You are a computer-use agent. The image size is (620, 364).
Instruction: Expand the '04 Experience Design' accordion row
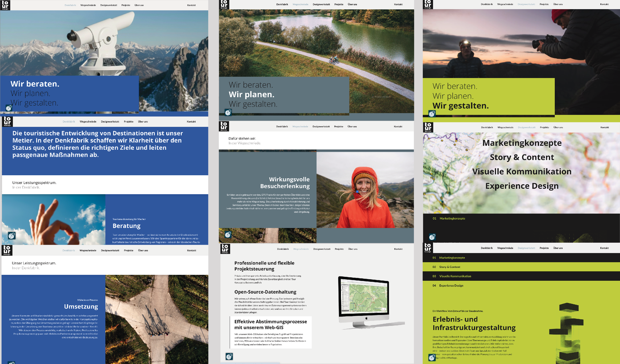[521, 285]
